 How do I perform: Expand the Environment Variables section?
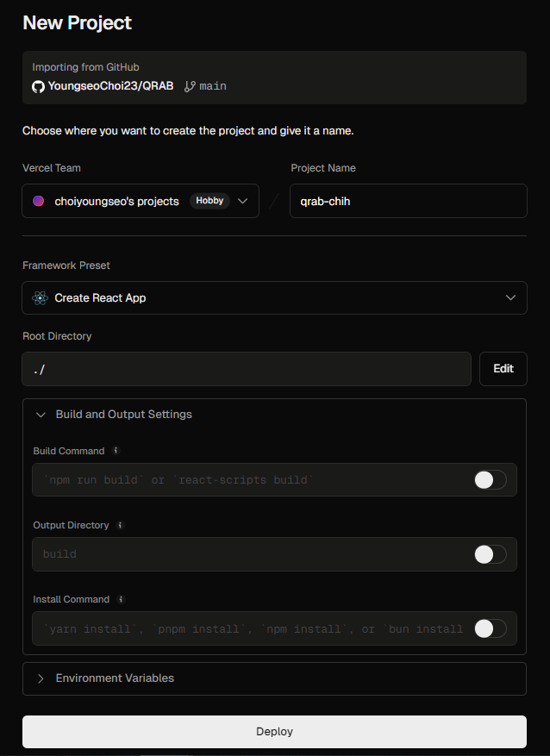pos(274,678)
